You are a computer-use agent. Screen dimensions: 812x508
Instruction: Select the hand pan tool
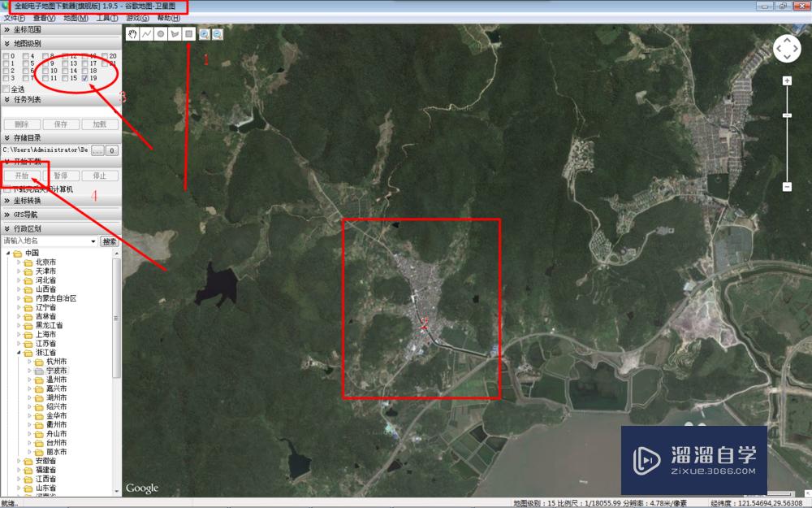(x=132, y=33)
